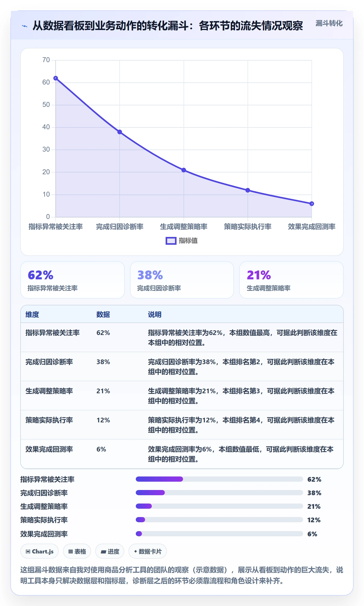Click the 指标值 legend label
This screenshot has height=606, width=364.
[188, 241]
